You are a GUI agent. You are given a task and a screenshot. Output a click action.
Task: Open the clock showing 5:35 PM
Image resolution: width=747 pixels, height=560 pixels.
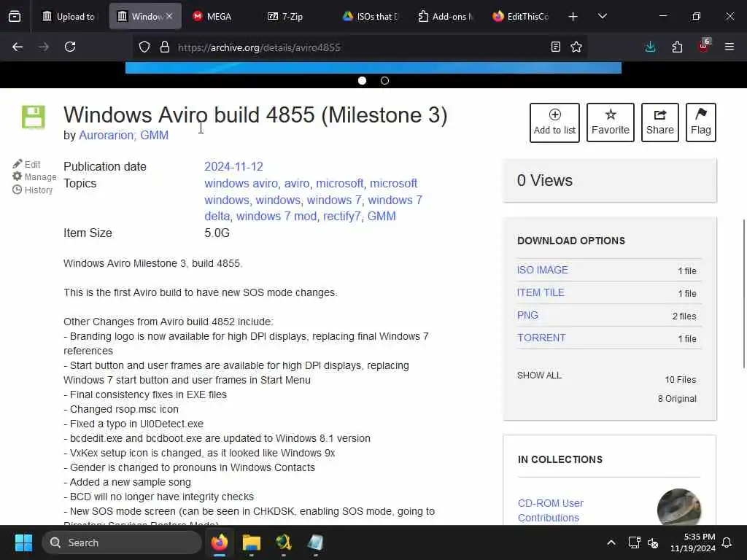point(693,542)
